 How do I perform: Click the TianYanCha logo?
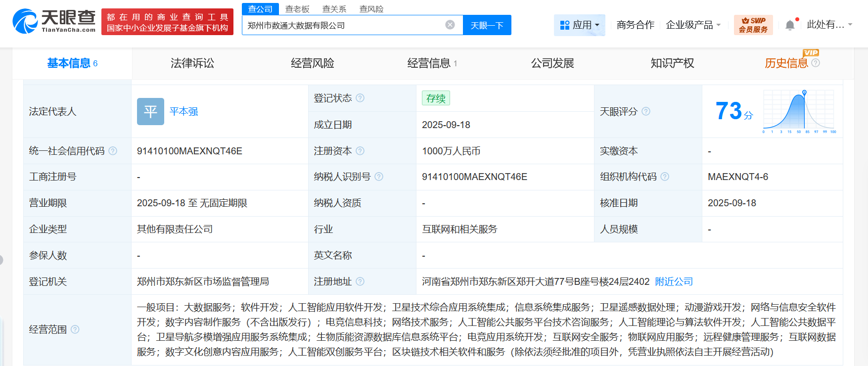[54, 21]
